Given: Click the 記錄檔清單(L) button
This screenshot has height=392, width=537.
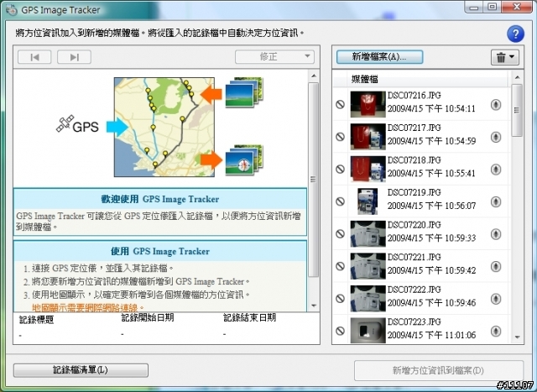Looking at the screenshot, I should [x=81, y=370].
